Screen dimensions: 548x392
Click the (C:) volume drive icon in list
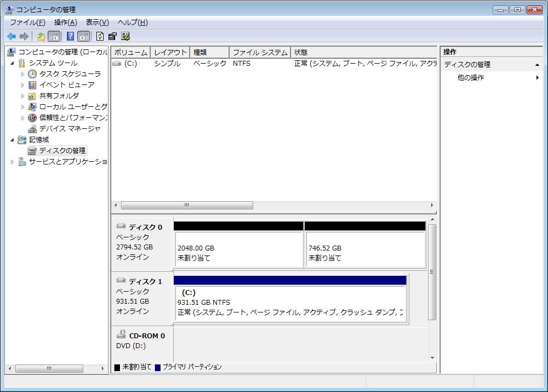coord(117,64)
